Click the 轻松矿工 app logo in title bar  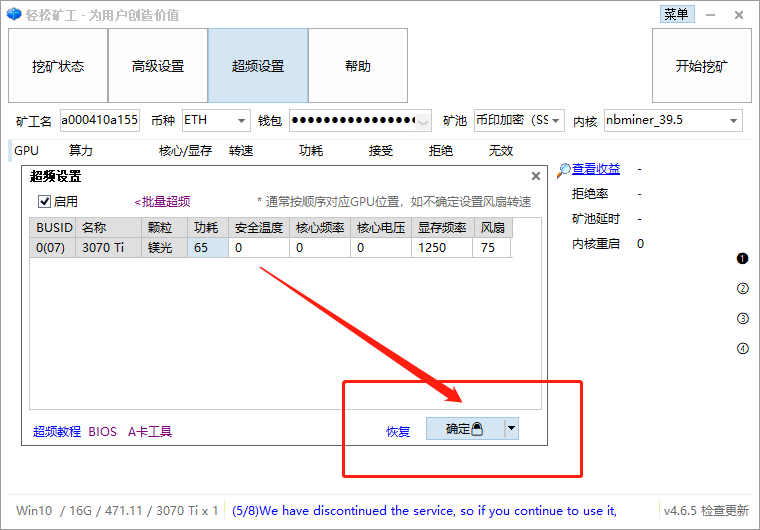(x=13, y=14)
